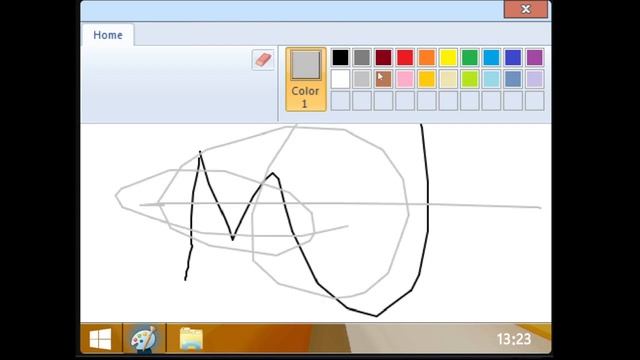Click the Paint icon in the taskbar

[x=144, y=339]
